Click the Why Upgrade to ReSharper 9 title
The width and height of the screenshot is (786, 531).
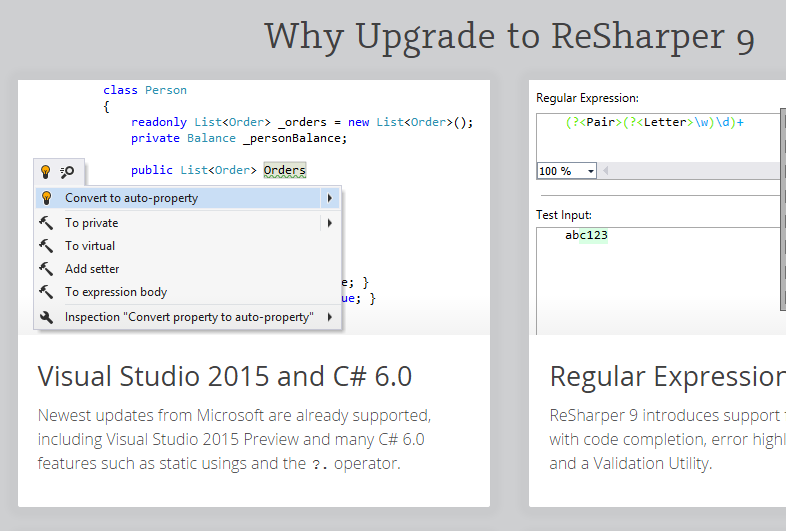click(509, 38)
